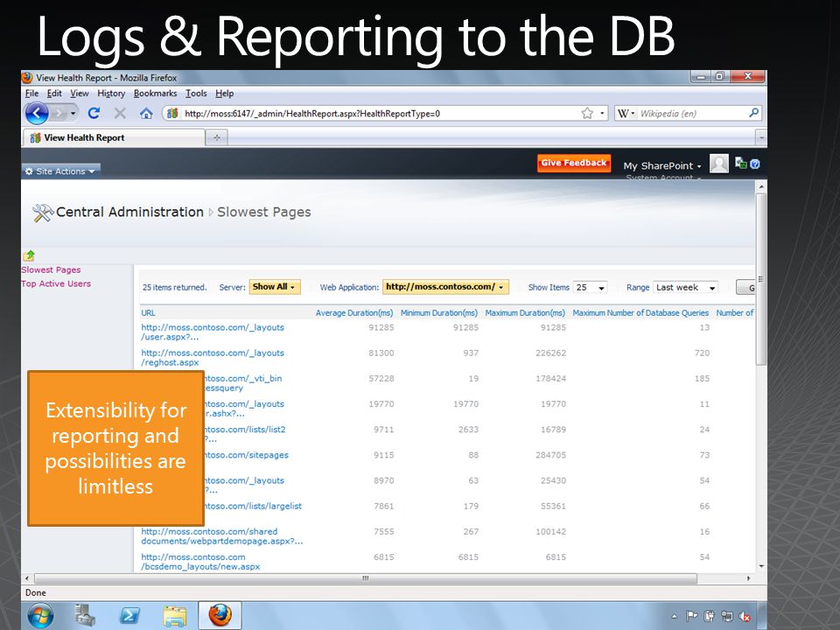
Task: Open the Server Show All dropdown
Action: click(274, 287)
